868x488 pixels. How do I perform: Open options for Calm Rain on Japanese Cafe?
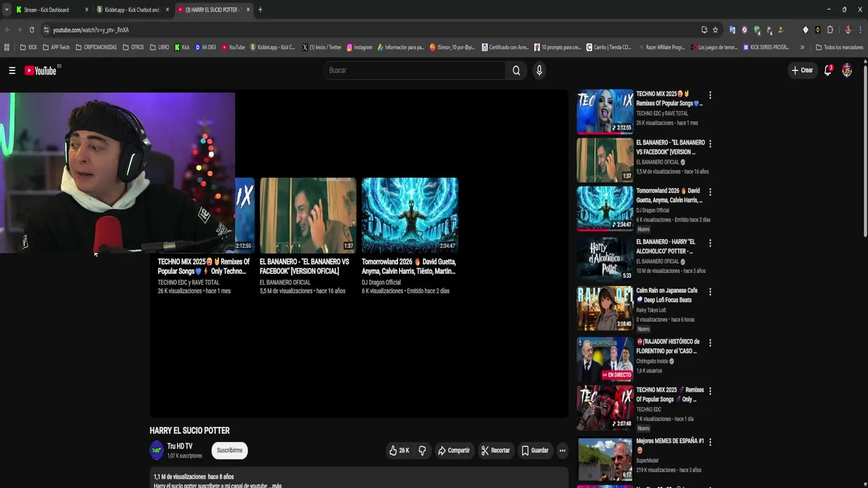click(710, 291)
